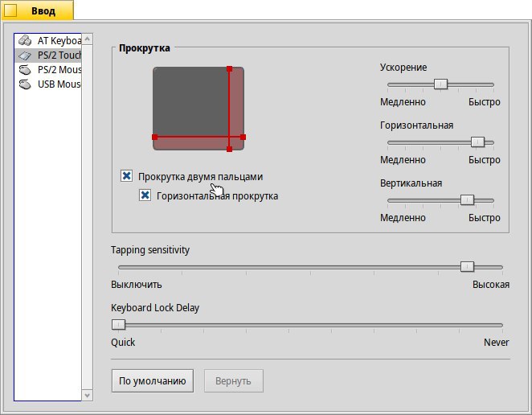The width and height of the screenshot is (532, 415).
Task: Click the PS/2 Mouse device icon
Action: pyautogui.click(x=25, y=70)
